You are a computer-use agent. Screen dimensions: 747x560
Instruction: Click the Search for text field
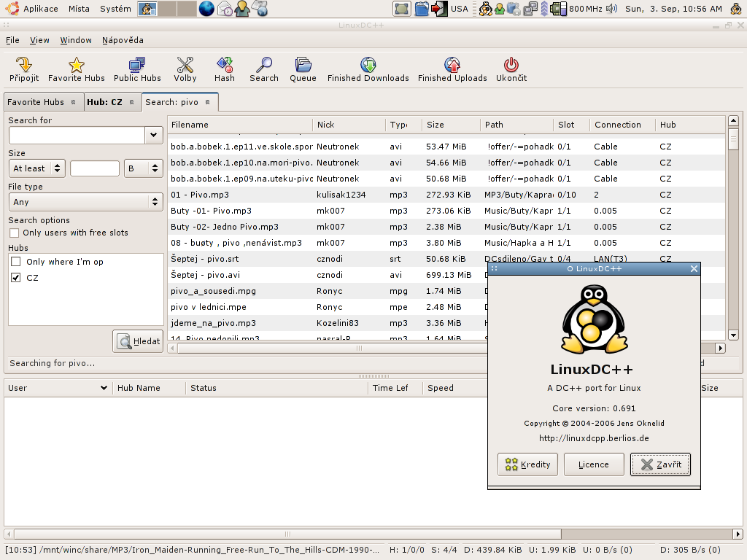tap(77, 135)
